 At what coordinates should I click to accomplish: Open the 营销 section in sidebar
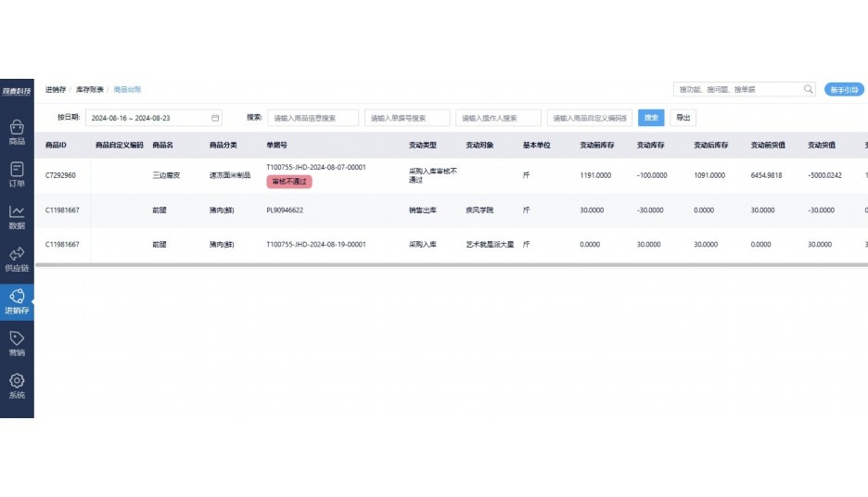click(17, 344)
